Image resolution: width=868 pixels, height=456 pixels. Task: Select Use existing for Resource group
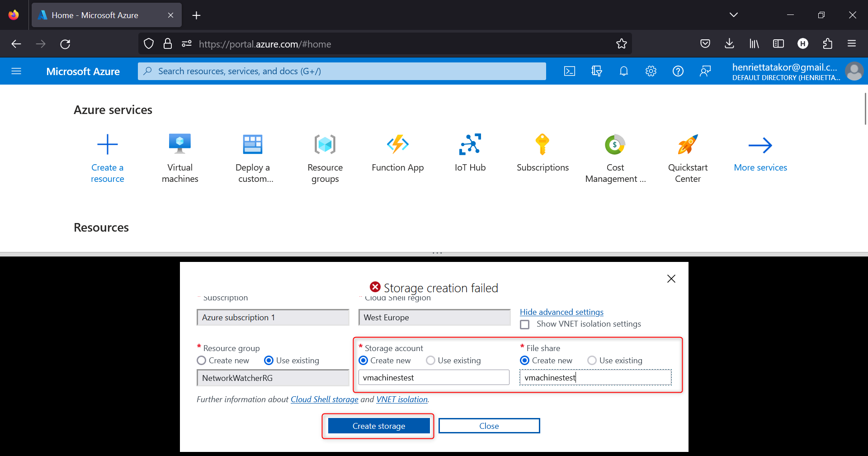(x=269, y=361)
